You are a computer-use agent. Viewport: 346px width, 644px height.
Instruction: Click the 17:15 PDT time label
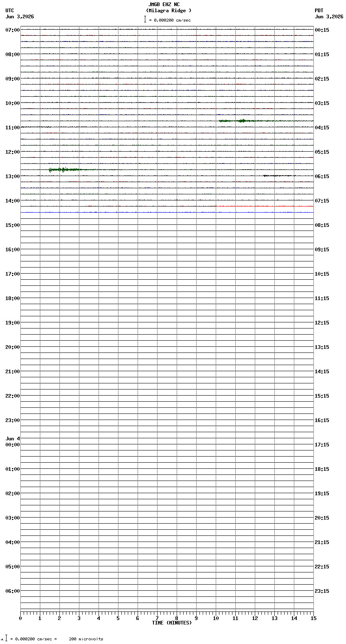tap(322, 445)
